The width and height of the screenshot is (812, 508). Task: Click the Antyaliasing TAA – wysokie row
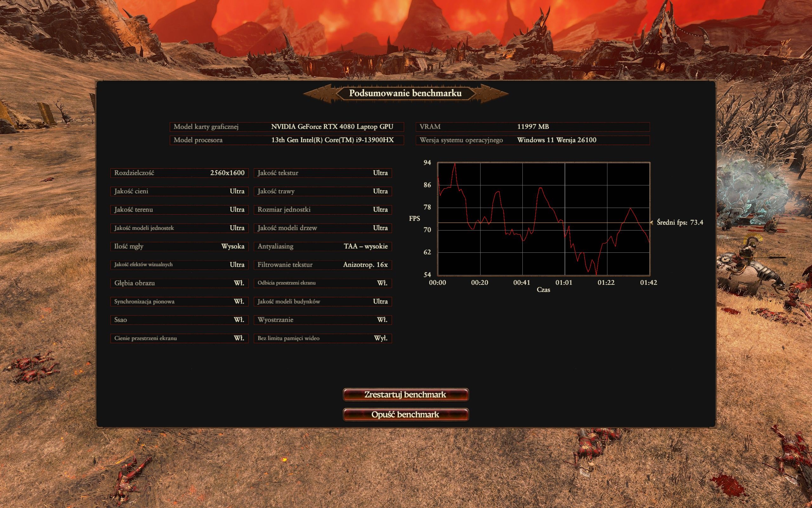[x=323, y=246]
